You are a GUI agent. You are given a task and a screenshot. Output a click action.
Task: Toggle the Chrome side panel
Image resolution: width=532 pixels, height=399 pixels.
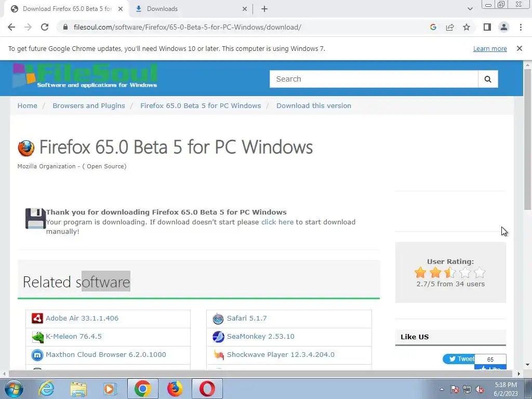487,27
